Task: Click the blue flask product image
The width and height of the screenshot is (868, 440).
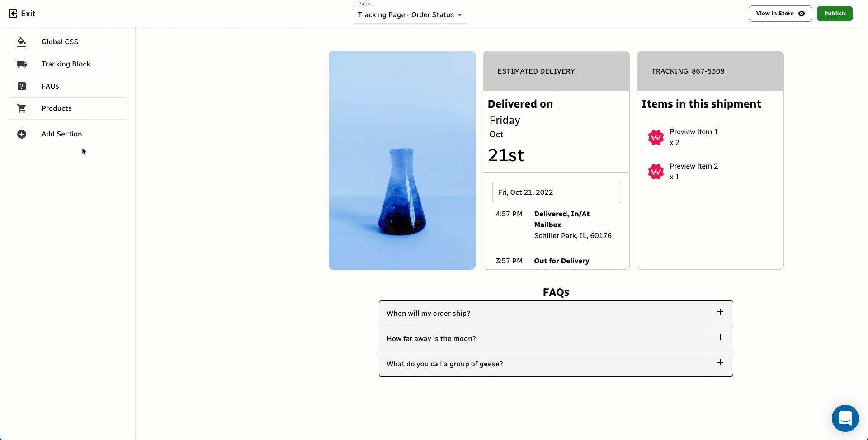Action: (402, 160)
